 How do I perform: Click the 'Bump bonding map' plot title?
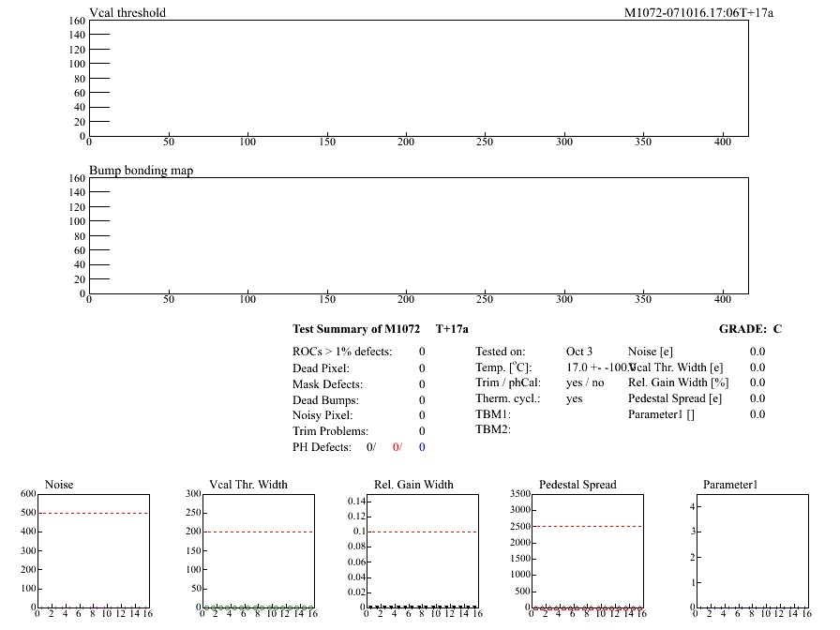pos(141,171)
